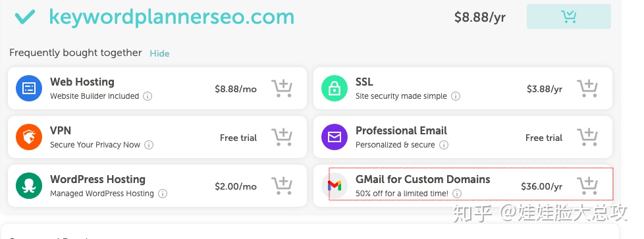Click the blue Web Hosting icon

tap(29, 88)
